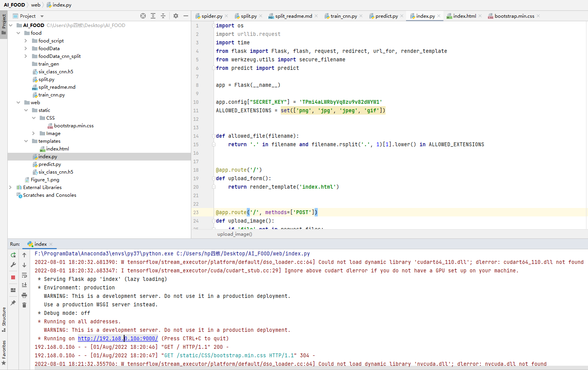Select index.html under templates
The height and width of the screenshot is (370, 588).
[57, 149]
